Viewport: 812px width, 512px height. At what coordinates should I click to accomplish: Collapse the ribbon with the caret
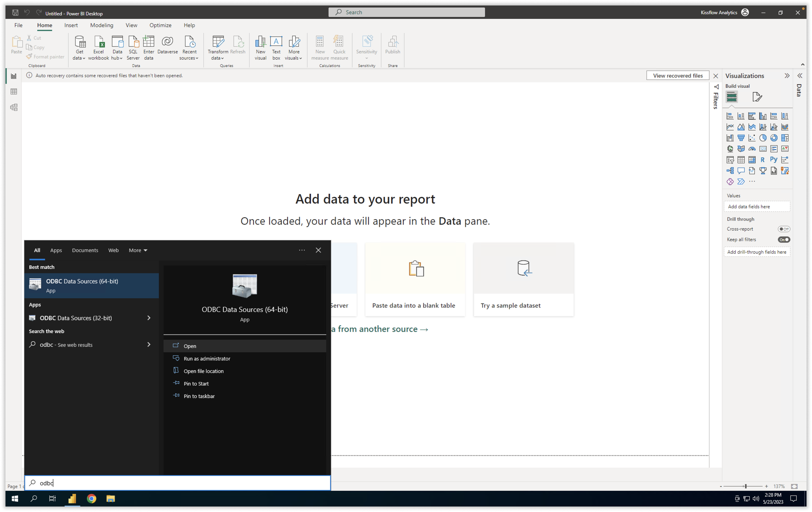pyautogui.click(x=803, y=65)
